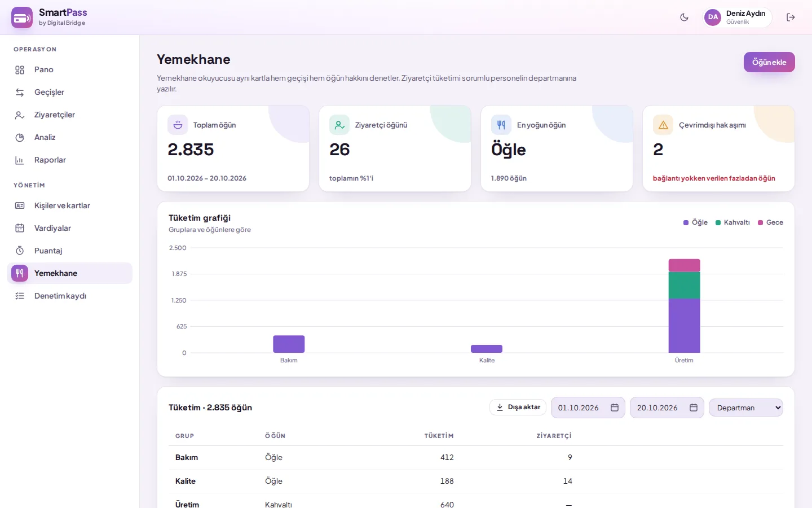
Task: Click the Vardiyalar calendar icon
Action: [20, 228]
